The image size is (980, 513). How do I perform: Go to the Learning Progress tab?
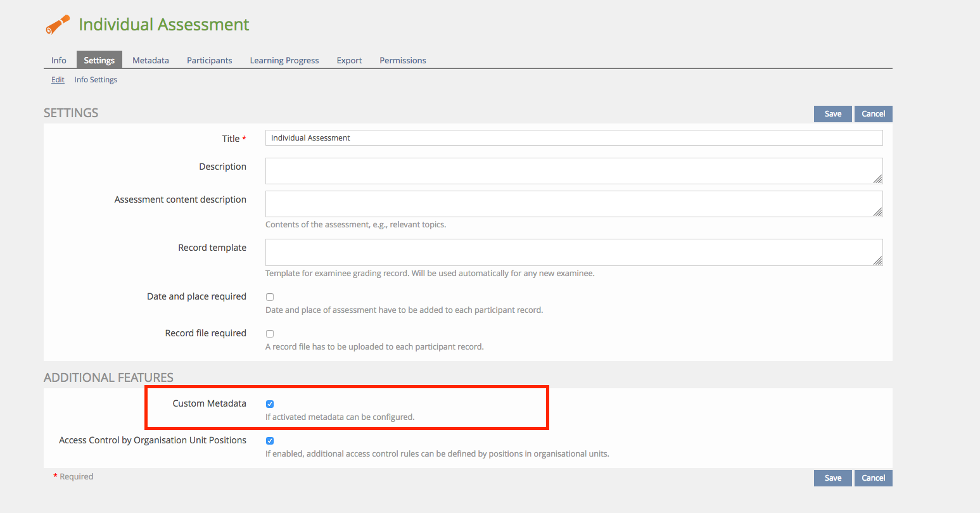click(284, 60)
